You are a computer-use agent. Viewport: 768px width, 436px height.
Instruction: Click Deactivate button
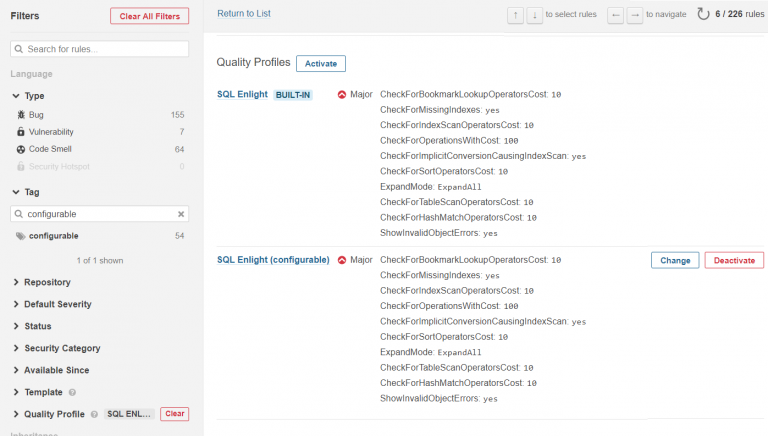[734, 261]
